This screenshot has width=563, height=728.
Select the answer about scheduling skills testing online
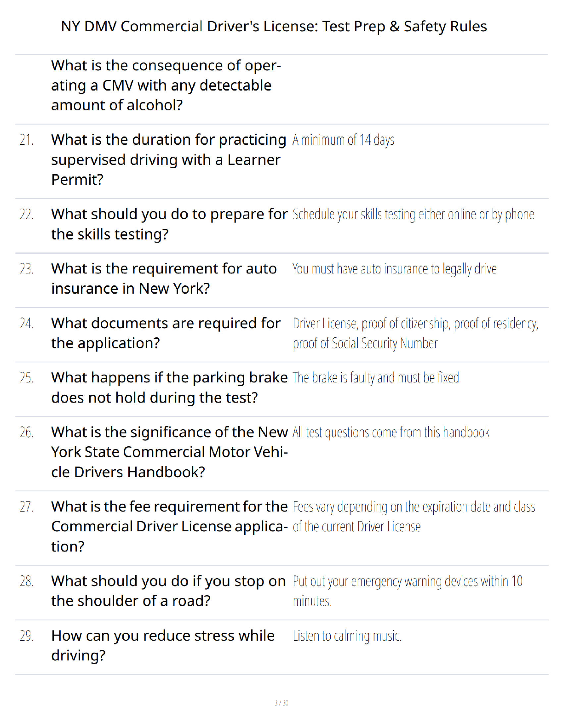coord(414,214)
